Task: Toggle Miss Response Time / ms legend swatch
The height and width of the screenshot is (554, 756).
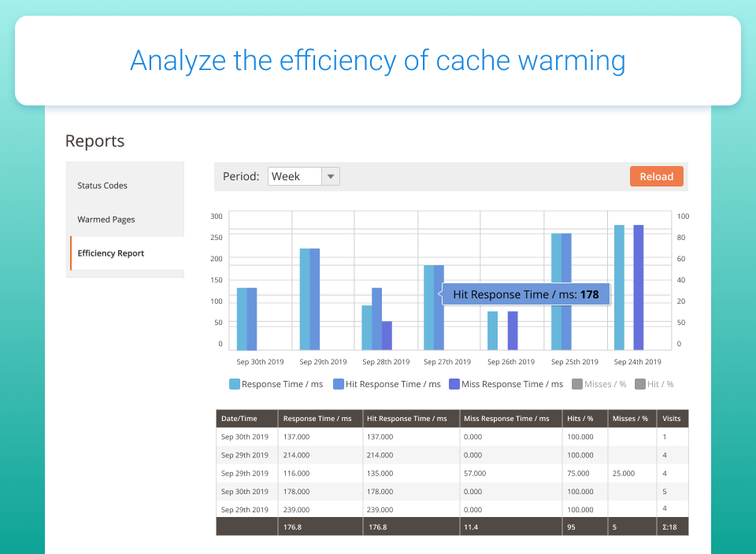Action: [x=454, y=384]
